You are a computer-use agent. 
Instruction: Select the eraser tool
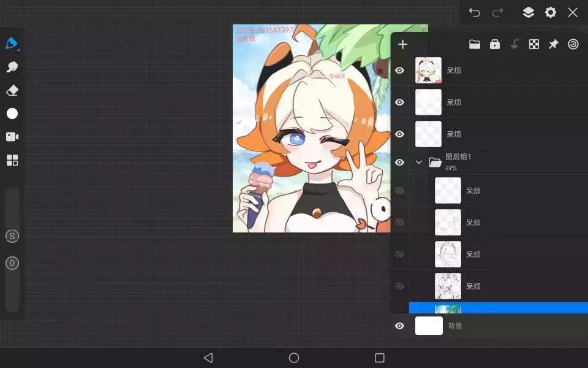coord(12,91)
